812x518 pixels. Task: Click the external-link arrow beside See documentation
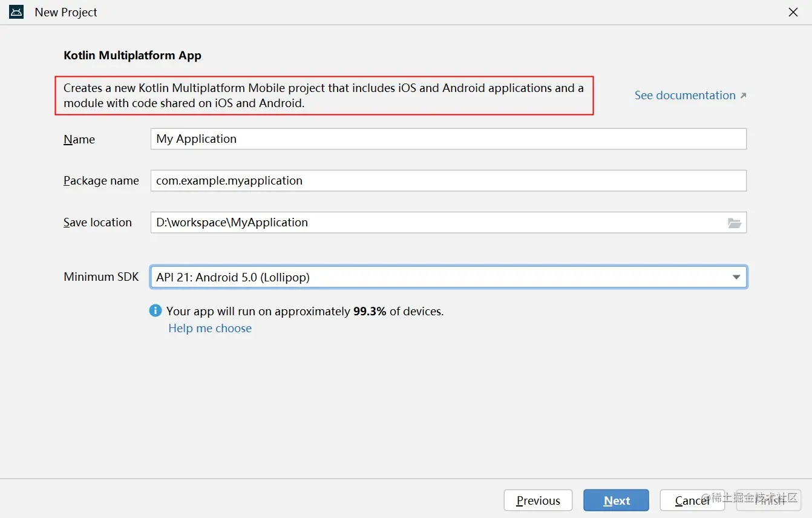point(744,96)
